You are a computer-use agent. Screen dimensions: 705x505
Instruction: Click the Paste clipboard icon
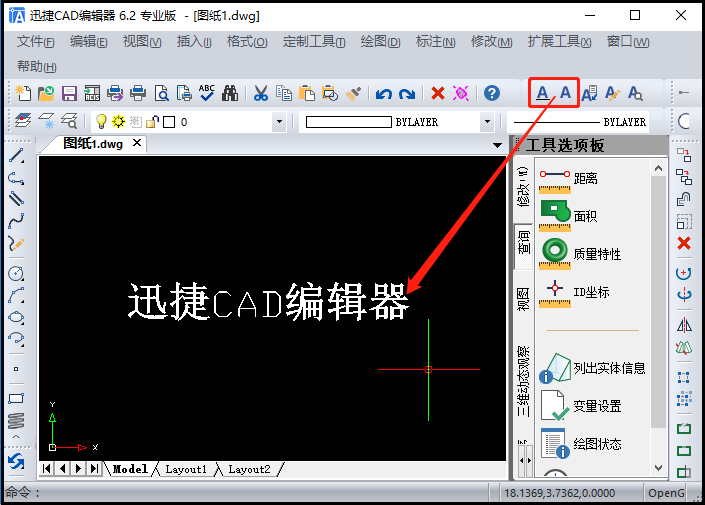[307, 93]
